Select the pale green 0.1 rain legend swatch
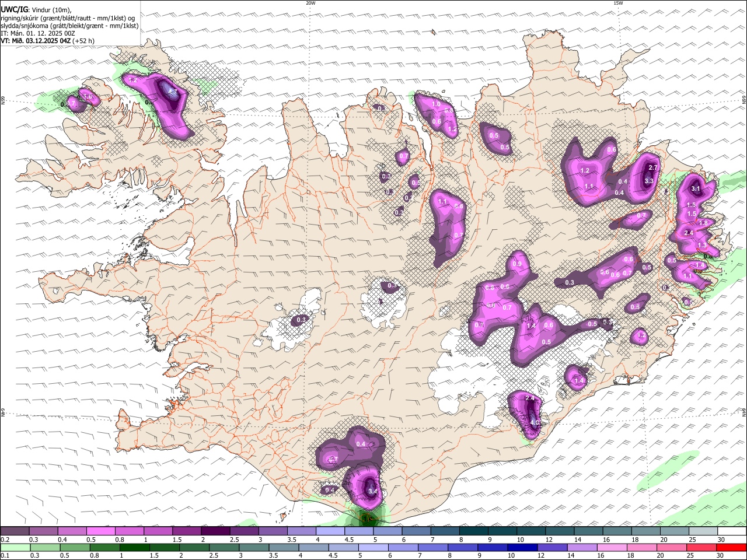Viewport: 747px width, 560px height. (x=15, y=547)
